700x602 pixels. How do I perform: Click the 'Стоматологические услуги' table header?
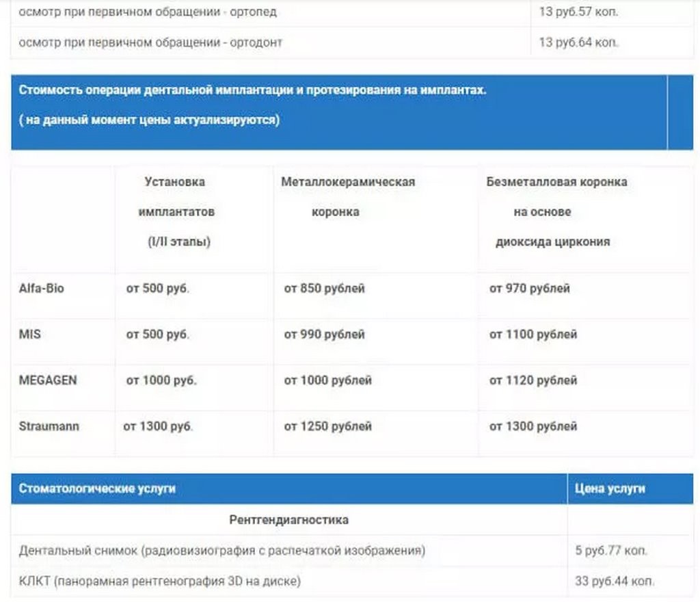click(x=97, y=489)
